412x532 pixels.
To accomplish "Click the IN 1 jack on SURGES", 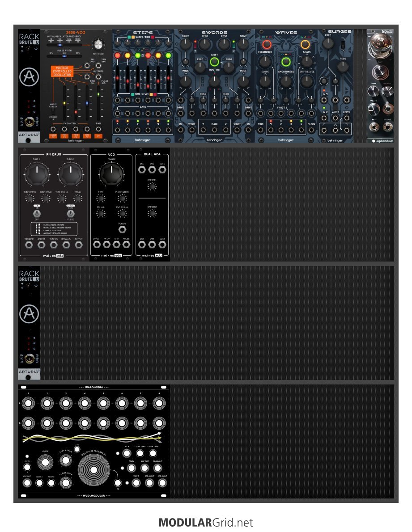I will tap(324, 100).
